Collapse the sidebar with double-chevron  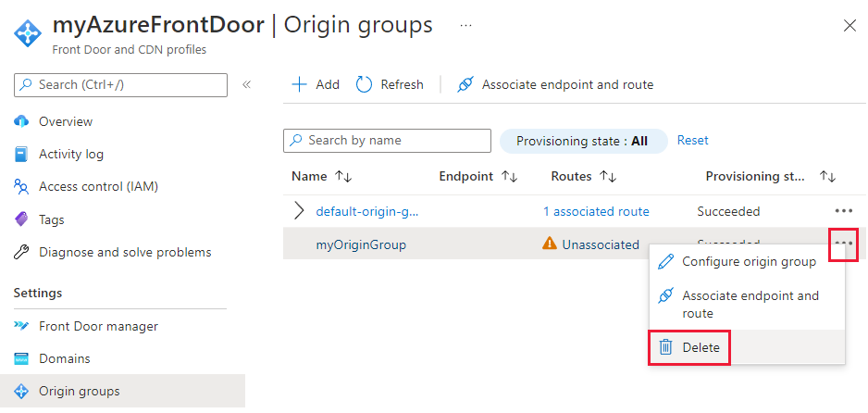246,84
